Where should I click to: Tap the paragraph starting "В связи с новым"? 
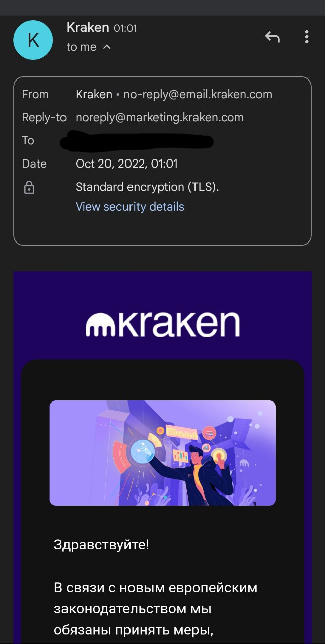(156, 609)
